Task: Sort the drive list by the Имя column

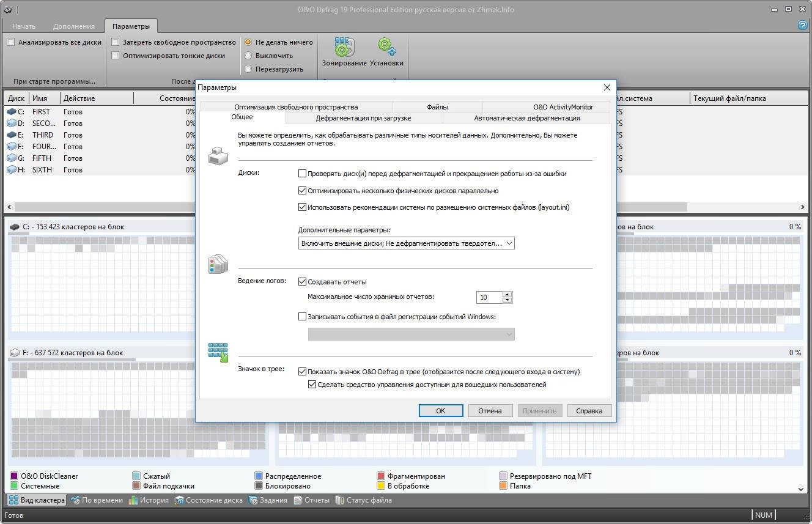Action: (45, 98)
